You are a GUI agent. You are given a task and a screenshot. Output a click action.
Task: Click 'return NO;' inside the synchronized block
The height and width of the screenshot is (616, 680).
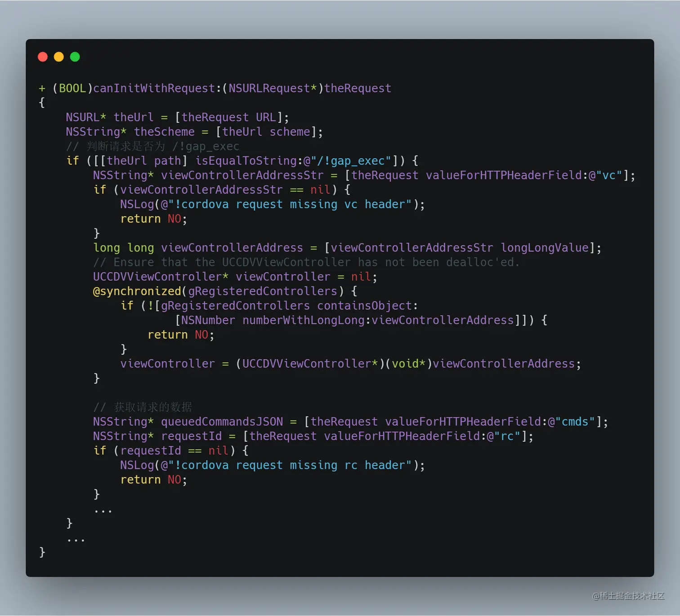tap(181, 335)
